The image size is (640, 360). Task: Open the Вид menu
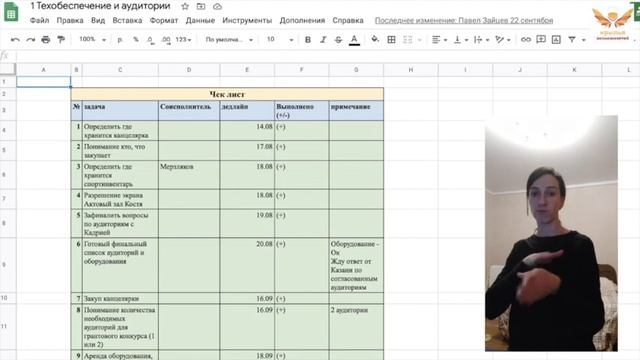(98, 20)
